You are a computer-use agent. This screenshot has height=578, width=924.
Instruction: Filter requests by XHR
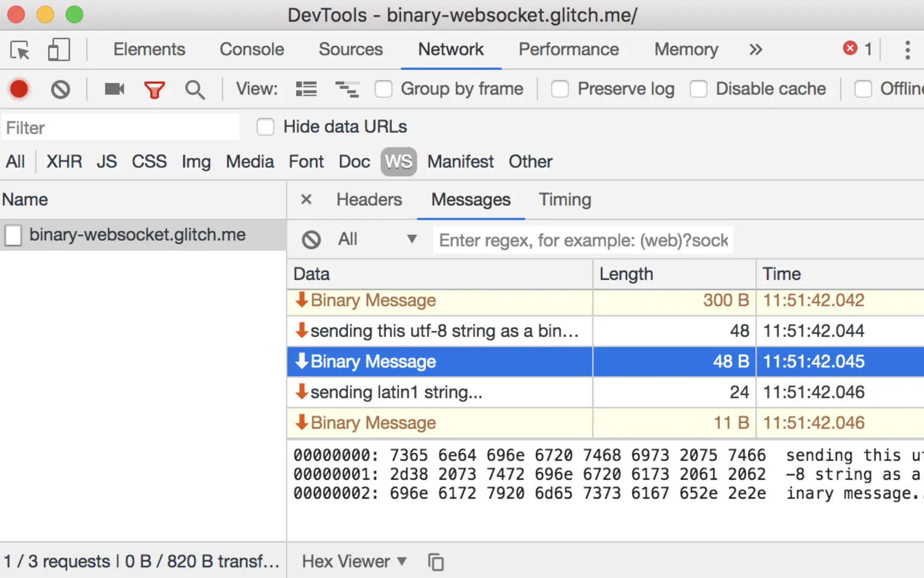[x=64, y=161]
